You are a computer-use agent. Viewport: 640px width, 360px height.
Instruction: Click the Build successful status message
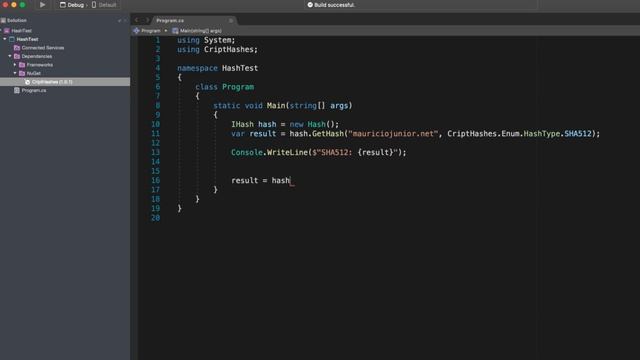pos(335,5)
